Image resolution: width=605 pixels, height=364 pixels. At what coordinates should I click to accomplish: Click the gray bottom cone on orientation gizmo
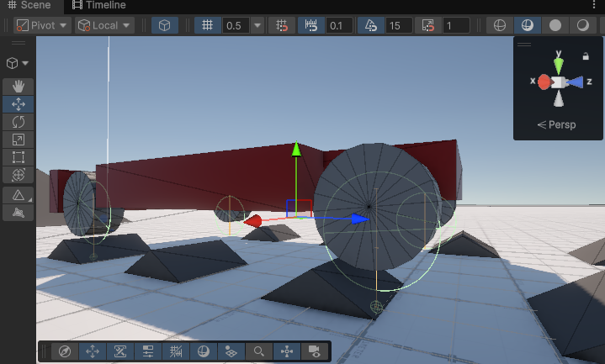point(559,98)
